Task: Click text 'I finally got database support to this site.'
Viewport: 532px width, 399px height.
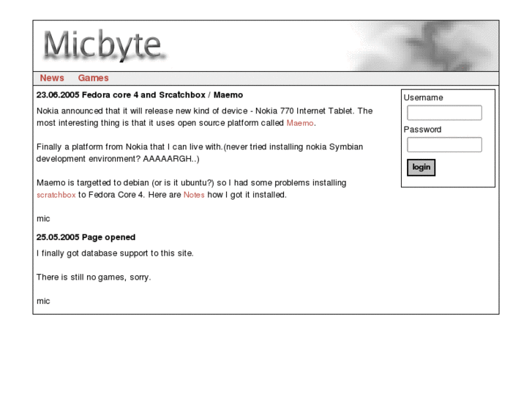Action: click(115, 253)
